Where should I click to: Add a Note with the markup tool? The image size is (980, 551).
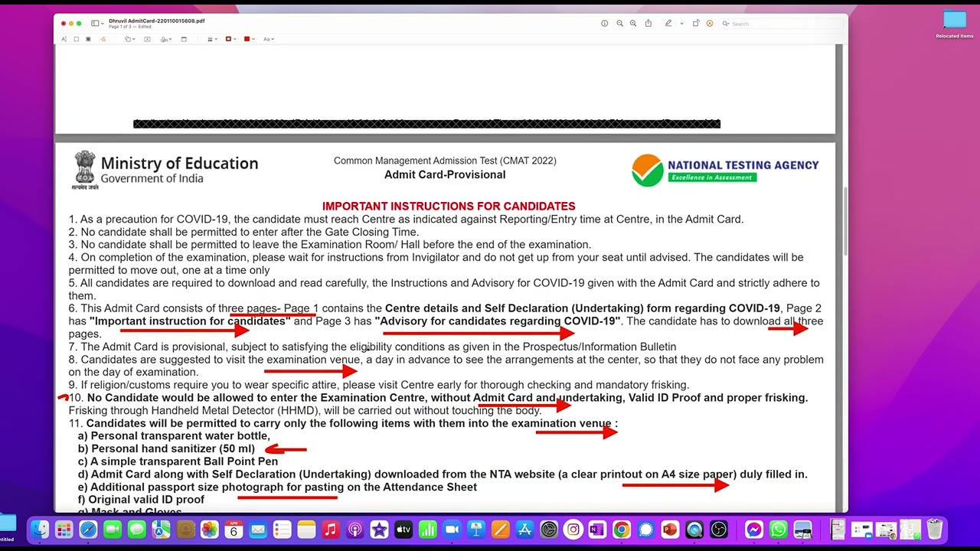coord(184,39)
